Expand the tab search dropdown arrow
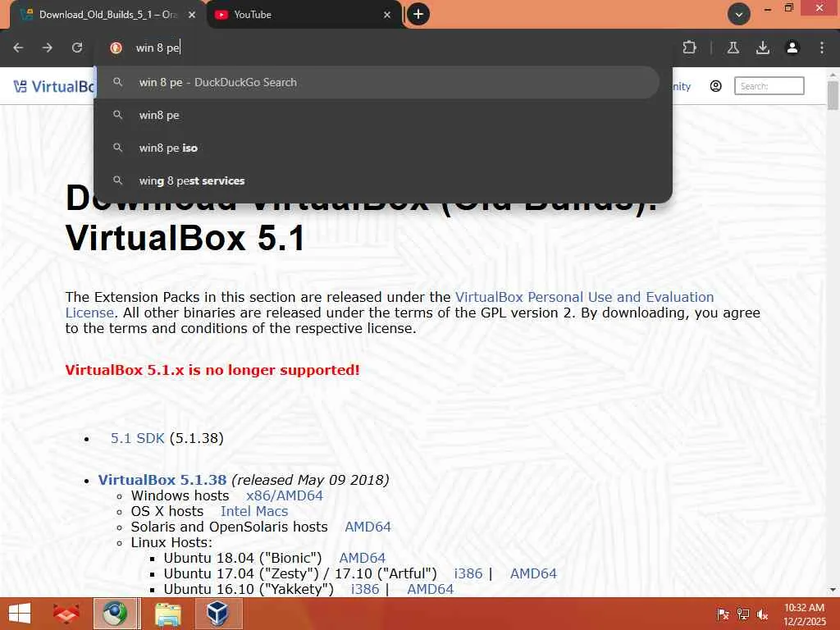 [739, 15]
